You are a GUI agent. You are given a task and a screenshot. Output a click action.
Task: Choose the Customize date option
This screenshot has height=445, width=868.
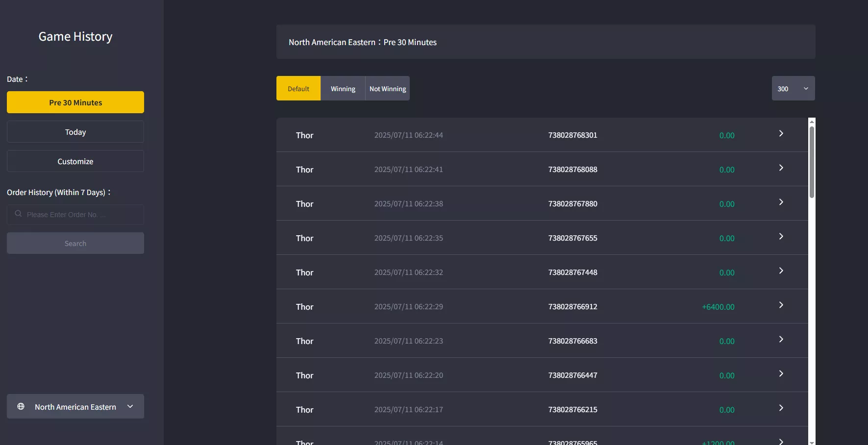75,161
